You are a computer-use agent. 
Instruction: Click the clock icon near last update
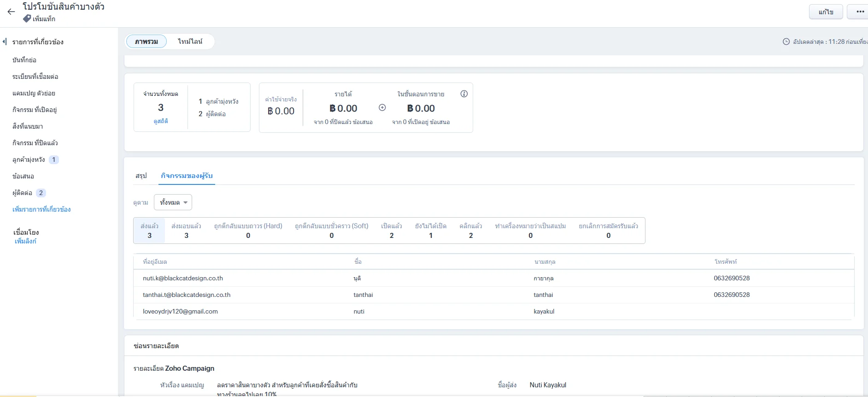click(786, 42)
